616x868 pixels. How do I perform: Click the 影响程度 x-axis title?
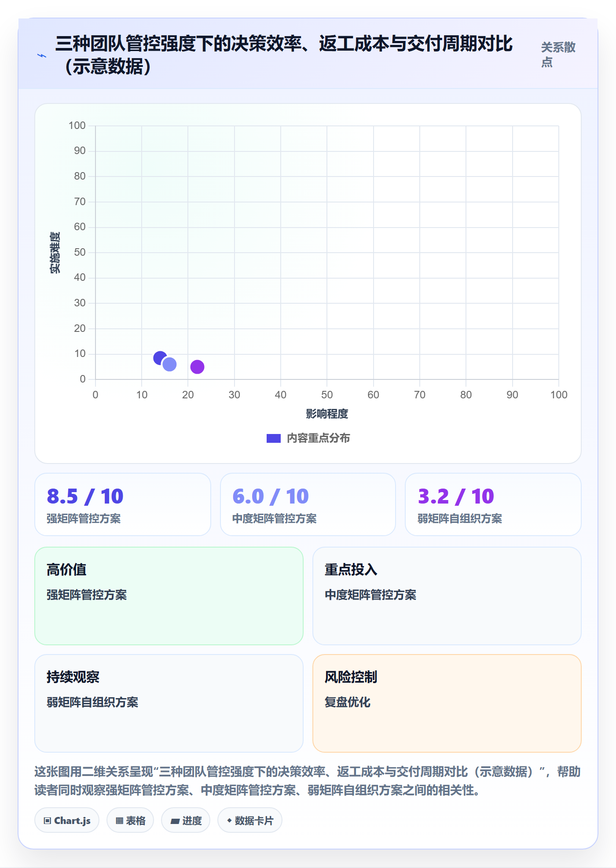[x=327, y=414]
